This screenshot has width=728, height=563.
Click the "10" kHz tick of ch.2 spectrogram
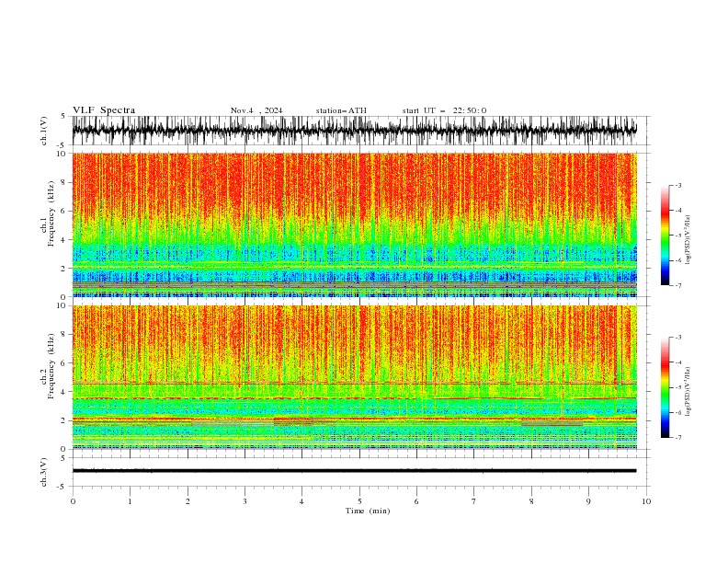(63, 305)
